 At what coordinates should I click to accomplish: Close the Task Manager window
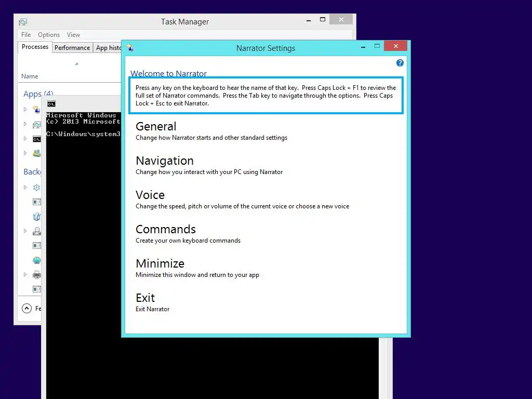point(341,20)
